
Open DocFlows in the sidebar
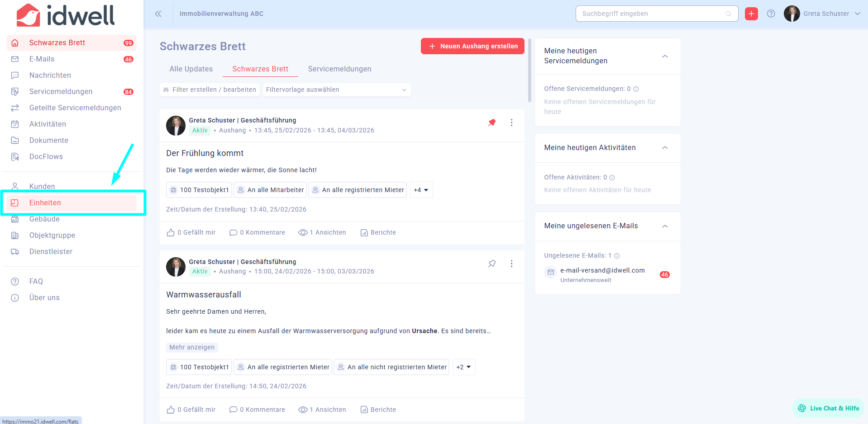[72, 157]
